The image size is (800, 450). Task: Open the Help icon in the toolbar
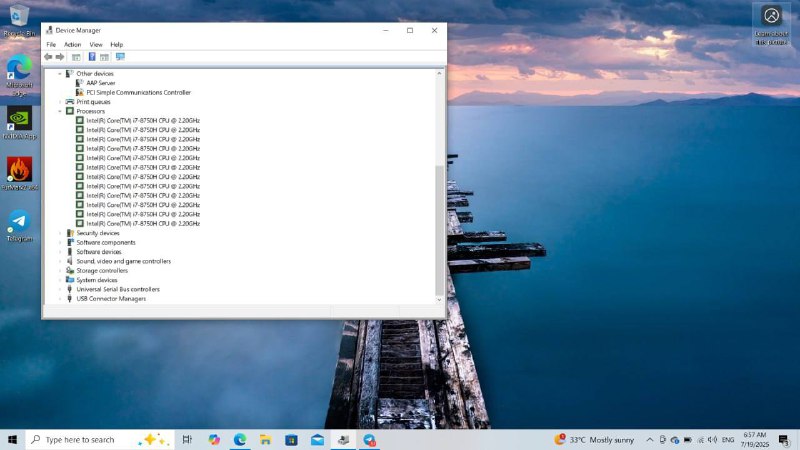(92, 57)
